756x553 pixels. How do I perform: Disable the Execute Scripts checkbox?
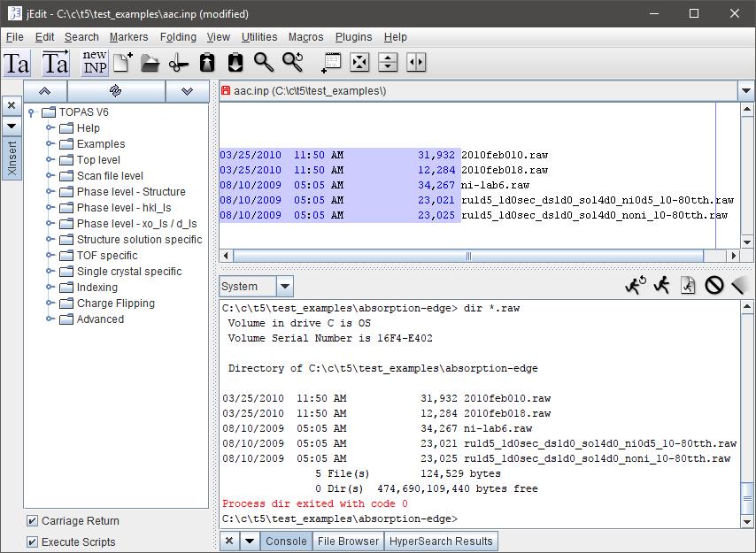tap(33, 542)
